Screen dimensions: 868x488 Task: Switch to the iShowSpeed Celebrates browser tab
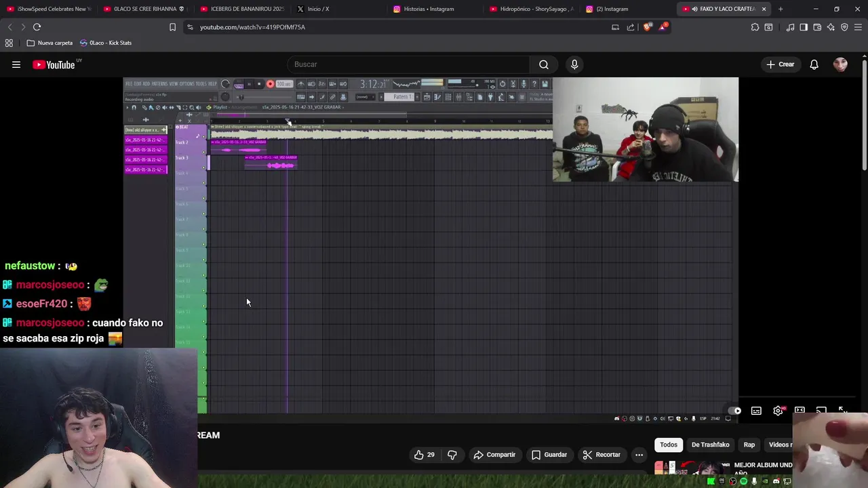pos(49,9)
